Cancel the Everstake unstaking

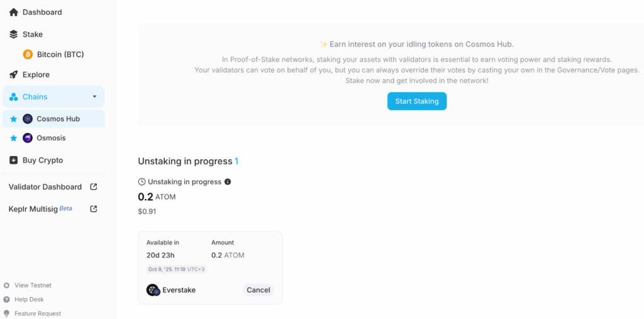click(x=258, y=290)
